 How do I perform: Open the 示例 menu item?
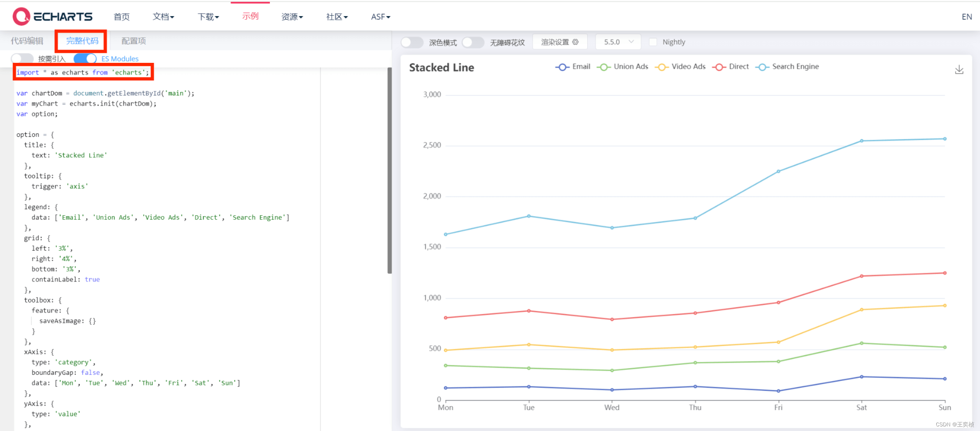[x=250, y=16]
